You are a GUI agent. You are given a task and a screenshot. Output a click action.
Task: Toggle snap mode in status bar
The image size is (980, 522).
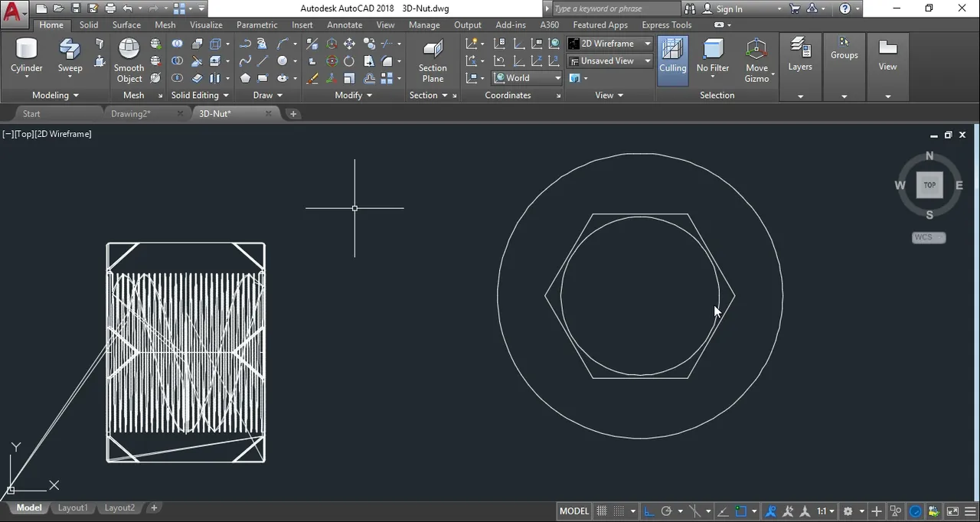tap(619, 511)
